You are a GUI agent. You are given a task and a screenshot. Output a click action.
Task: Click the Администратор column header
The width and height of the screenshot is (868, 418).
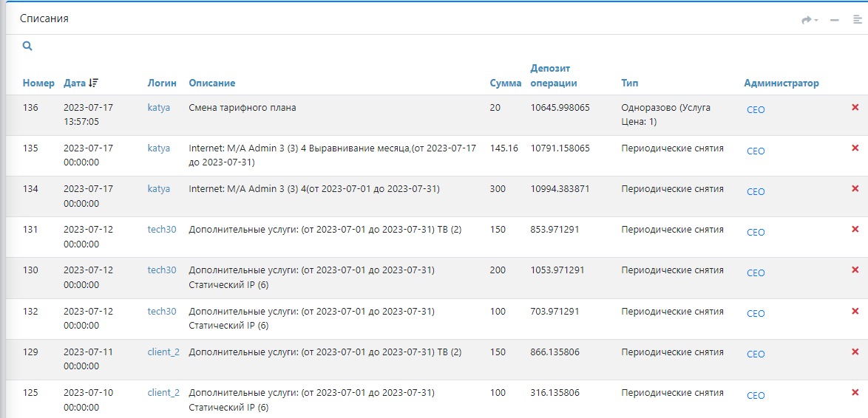click(781, 83)
